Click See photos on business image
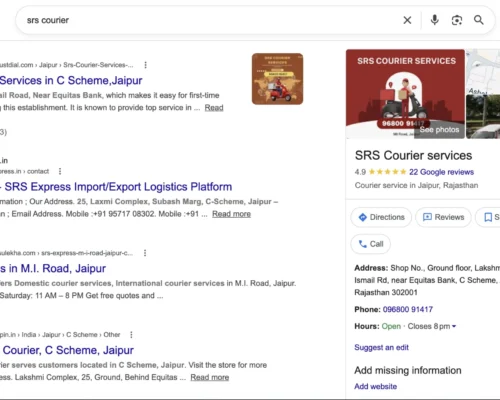The image size is (500, 400). coord(439,130)
